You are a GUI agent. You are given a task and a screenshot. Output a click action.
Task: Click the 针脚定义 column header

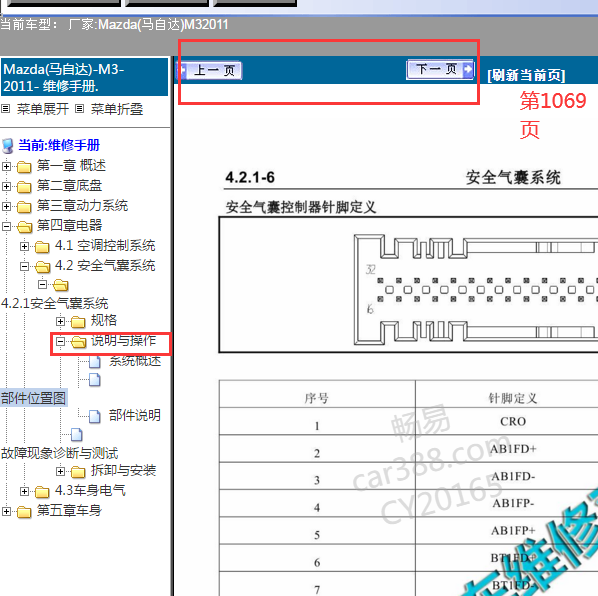513,398
